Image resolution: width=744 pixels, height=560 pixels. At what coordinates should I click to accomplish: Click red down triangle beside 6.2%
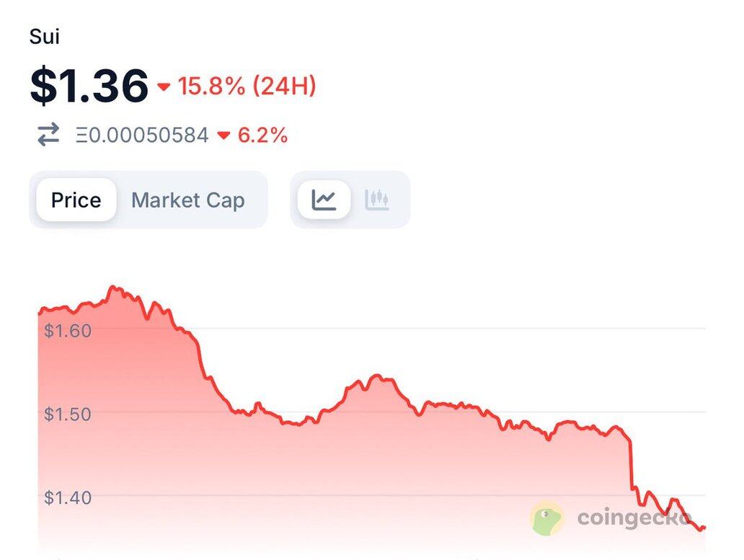coord(223,135)
